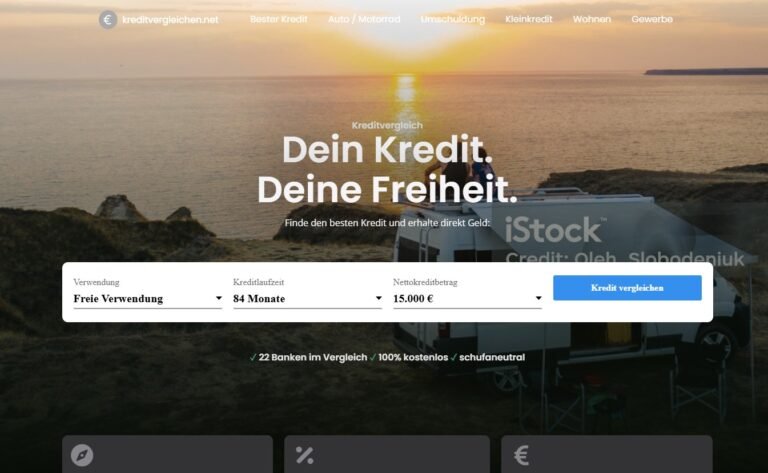768x473 pixels.
Task: Click the euro icon on bottom card
Action: 521,455
